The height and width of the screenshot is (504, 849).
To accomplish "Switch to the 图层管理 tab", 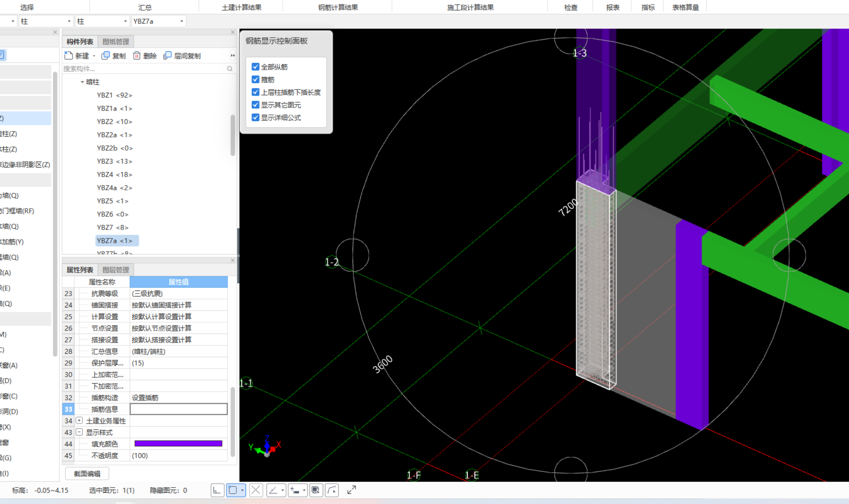I will point(116,270).
